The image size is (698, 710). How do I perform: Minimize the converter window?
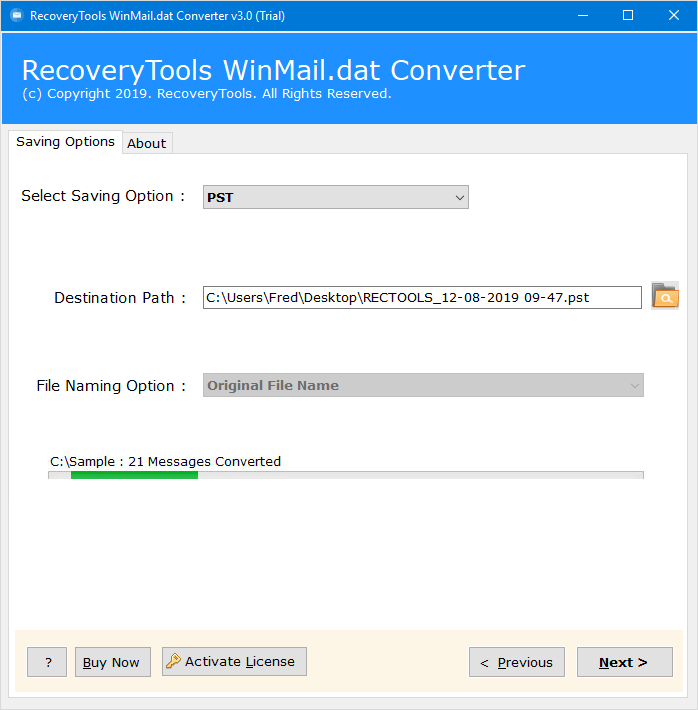pyautogui.click(x=583, y=15)
